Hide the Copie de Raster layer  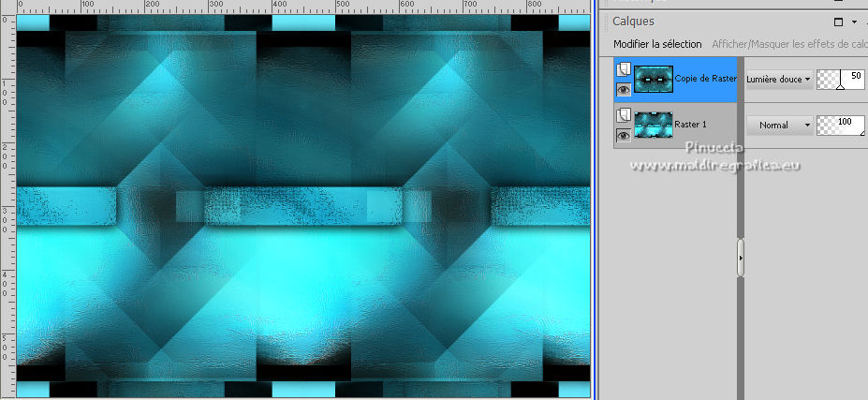click(x=624, y=89)
